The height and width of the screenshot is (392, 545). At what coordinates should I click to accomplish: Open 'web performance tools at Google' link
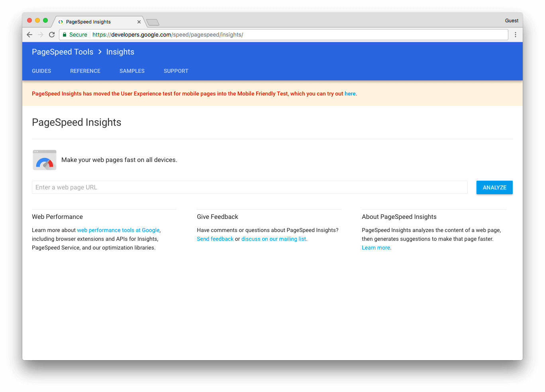point(118,230)
